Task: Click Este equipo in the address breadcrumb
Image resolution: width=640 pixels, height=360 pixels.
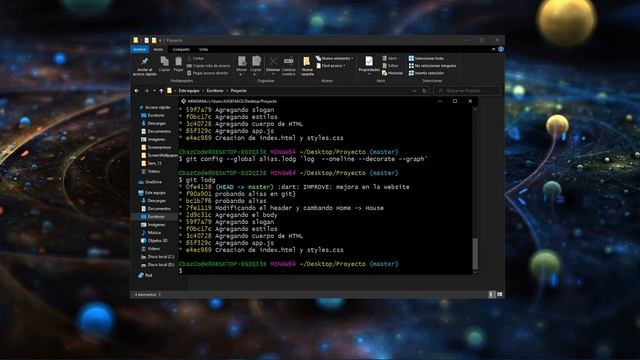Action: pos(189,91)
